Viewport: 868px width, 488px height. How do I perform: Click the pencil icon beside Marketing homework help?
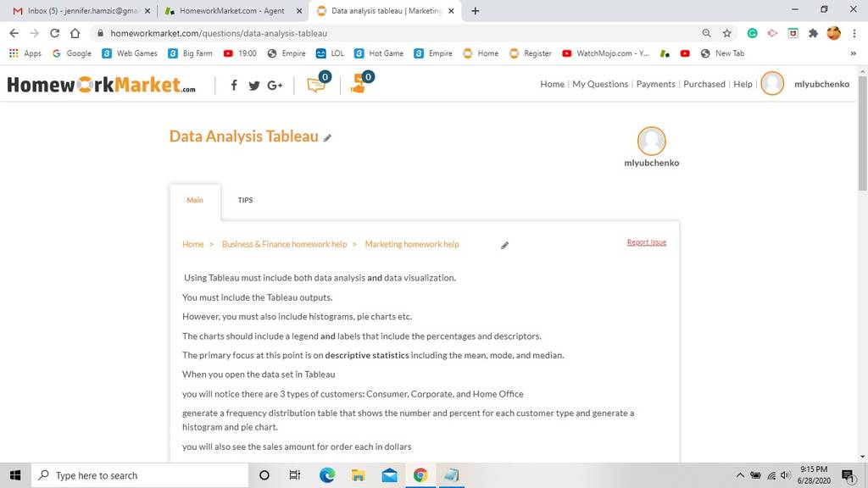(504, 245)
